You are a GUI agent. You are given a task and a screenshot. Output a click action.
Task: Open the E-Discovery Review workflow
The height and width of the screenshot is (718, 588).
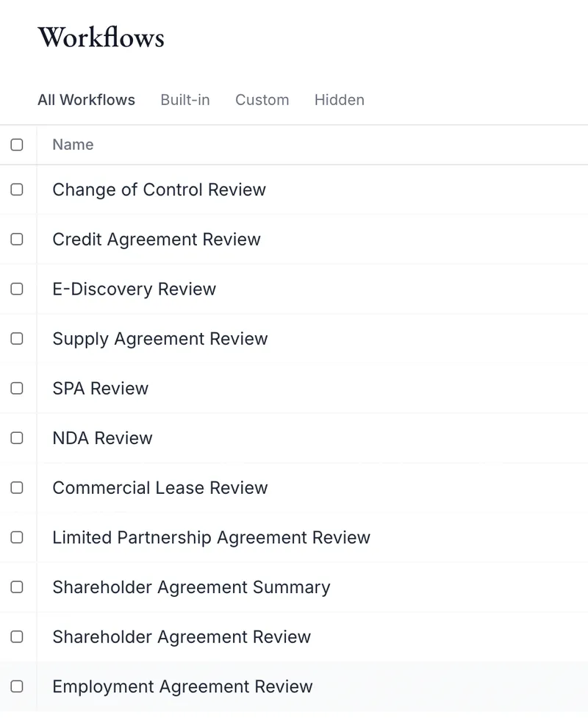[x=134, y=289]
